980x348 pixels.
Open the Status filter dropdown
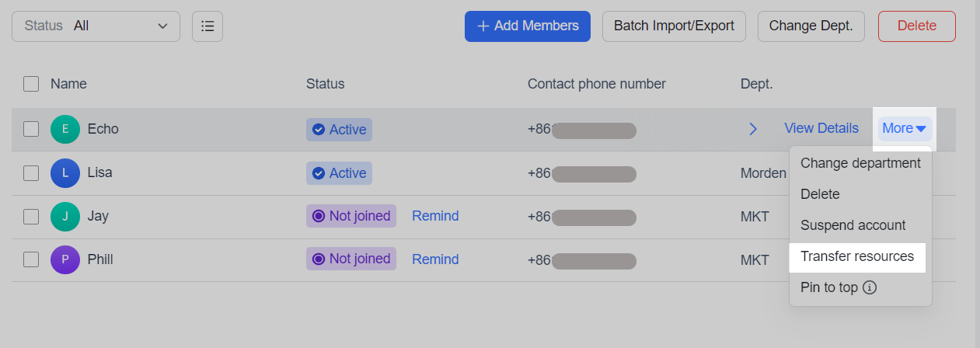pyautogui.click(x=96, y=26)
